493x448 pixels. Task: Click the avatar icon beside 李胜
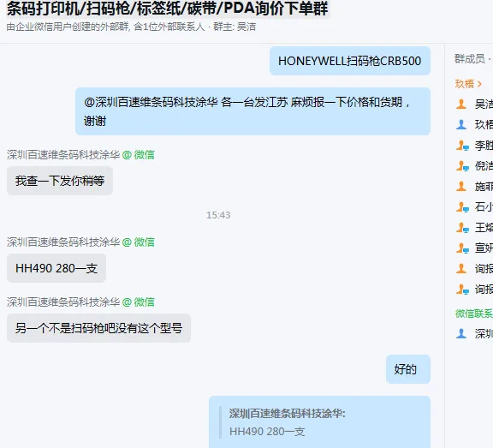coord(462,146)
